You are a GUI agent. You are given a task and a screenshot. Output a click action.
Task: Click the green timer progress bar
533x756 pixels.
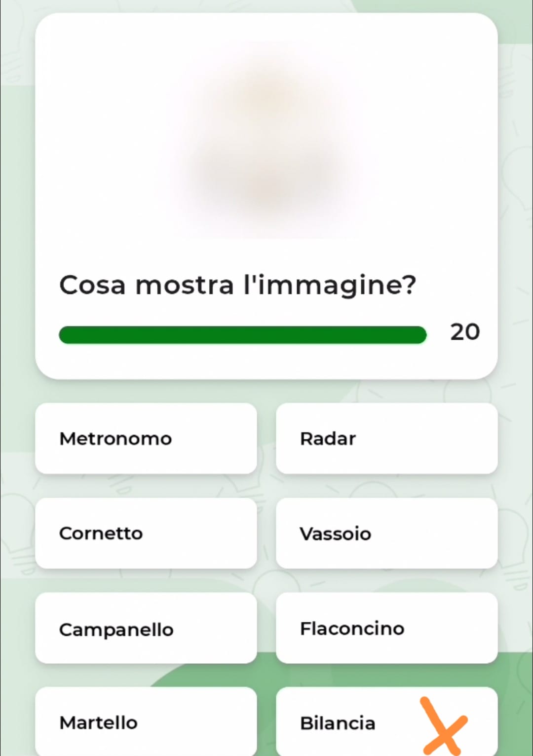click(242, 335)
